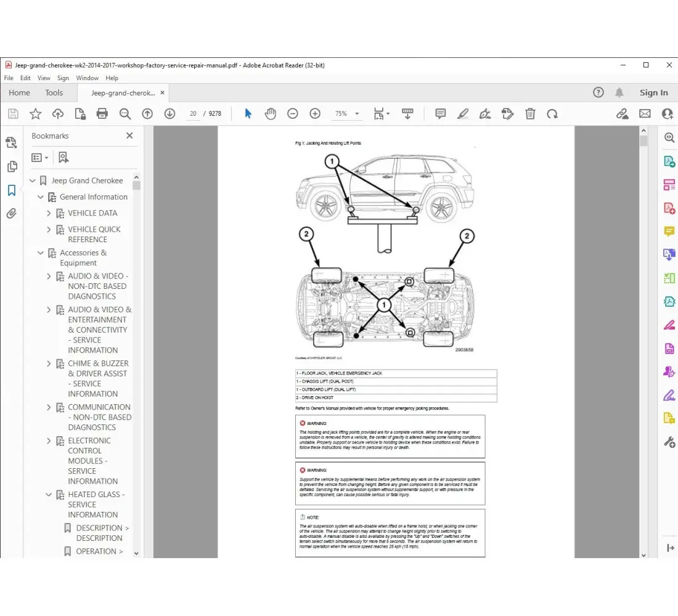Toggle Page Thumbnails panel in sidebar
This screenshot has height=616, width=678.
point(11,167)
